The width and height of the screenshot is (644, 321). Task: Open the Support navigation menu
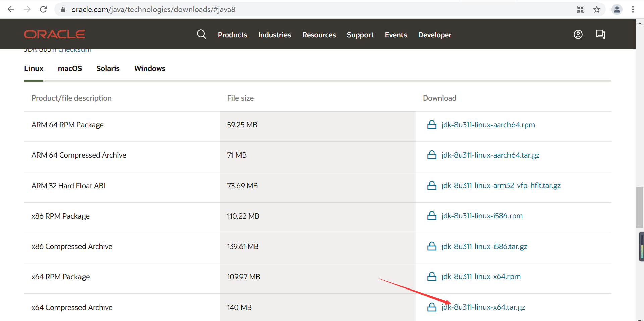click(360, 35)
